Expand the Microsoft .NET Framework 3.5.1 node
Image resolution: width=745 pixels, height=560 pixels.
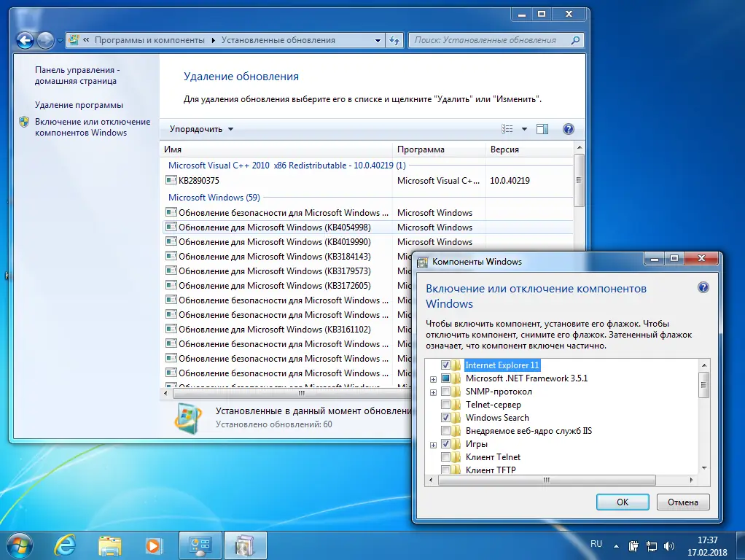coord(433,379)
